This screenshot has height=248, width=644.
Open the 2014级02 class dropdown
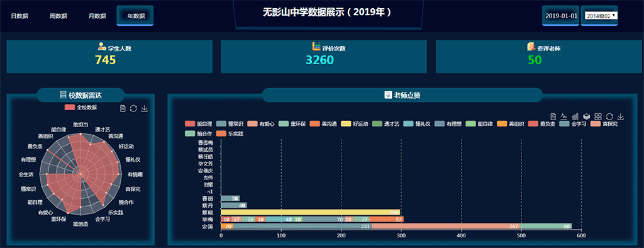[x=601, y=16]
